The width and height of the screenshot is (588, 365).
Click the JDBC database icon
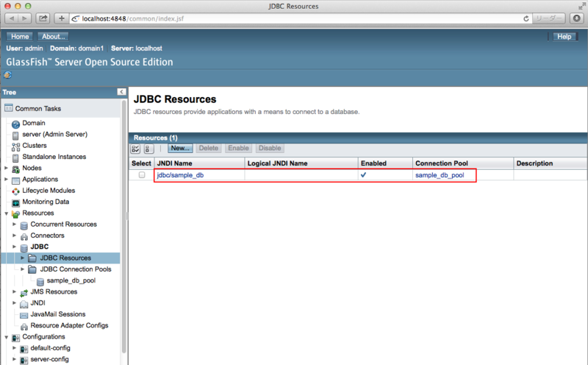[x=24, y=248]
